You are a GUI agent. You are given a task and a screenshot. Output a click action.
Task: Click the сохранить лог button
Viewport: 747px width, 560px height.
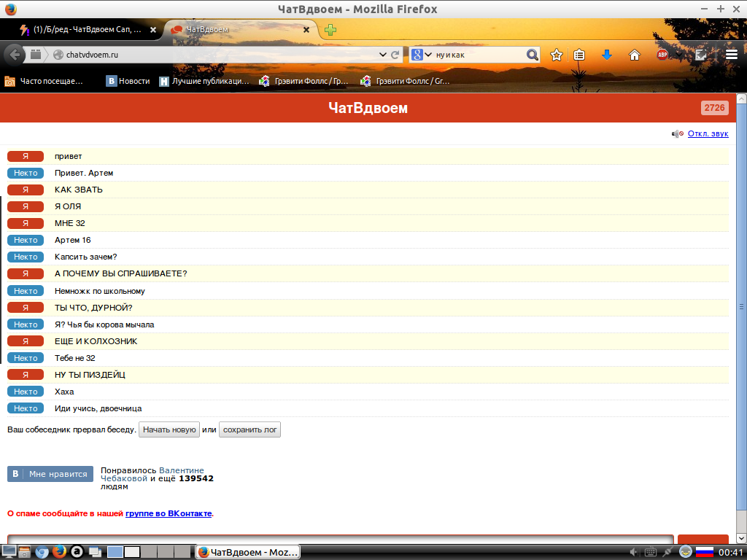(249, 429)
